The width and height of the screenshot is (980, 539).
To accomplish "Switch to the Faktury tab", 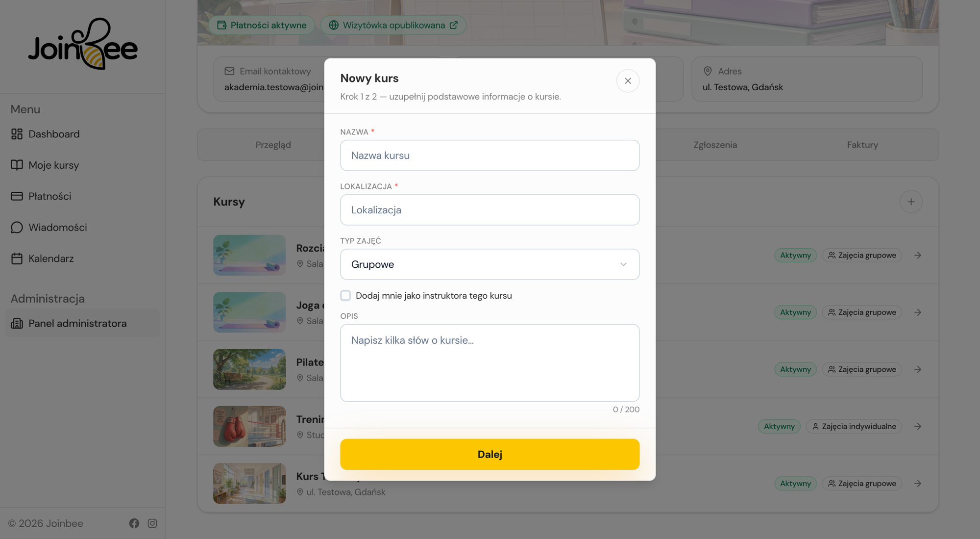I will click(x=862, y=145).
